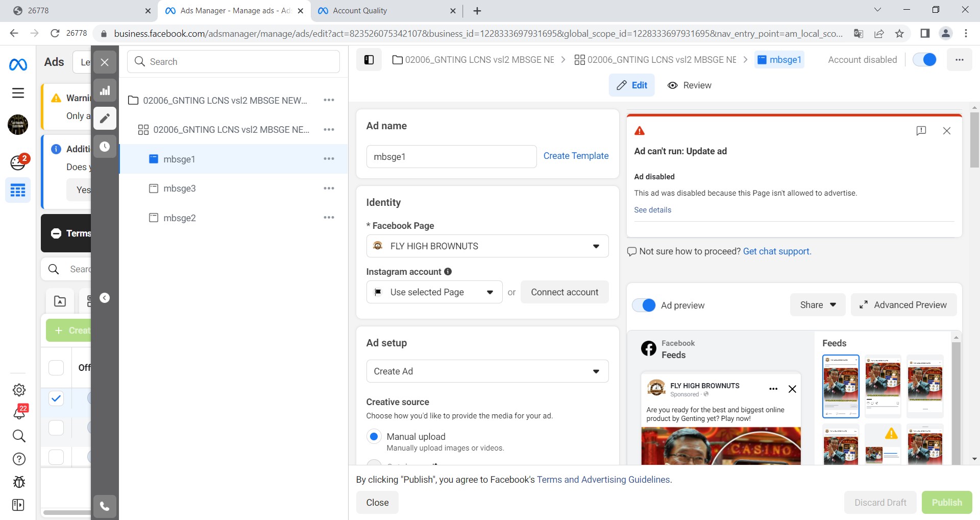Open more options for mbsge2 row
980x520 pixels.
(329, 218)
